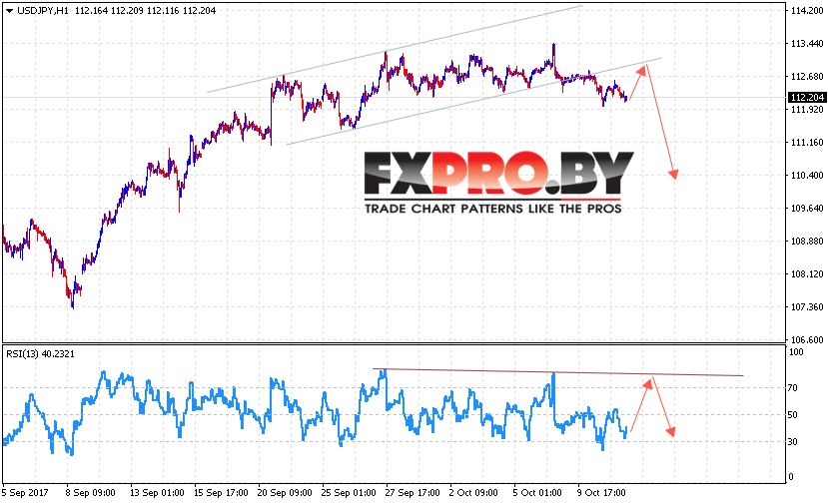Click the 8 Sep 09:00 time label
The height and width of the screenshot is (504, 828).
(90, 493)
